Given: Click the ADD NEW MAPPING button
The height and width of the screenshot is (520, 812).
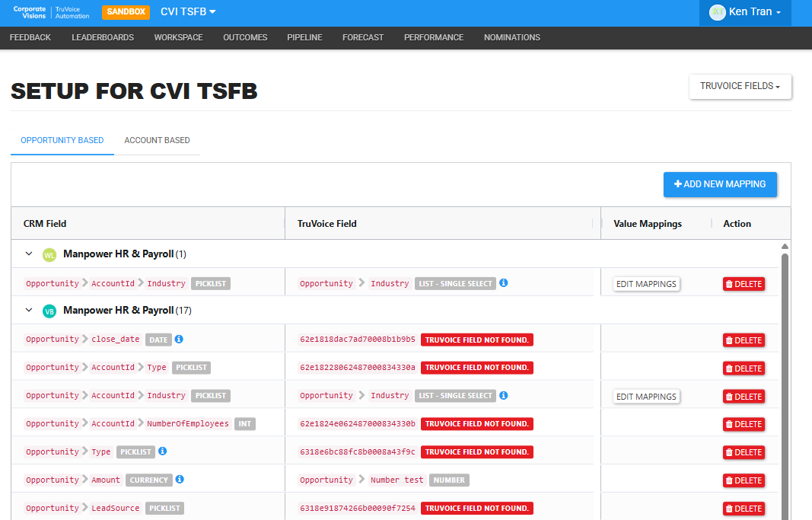Looking at the screenshot, I should click(x=720, y=184).
